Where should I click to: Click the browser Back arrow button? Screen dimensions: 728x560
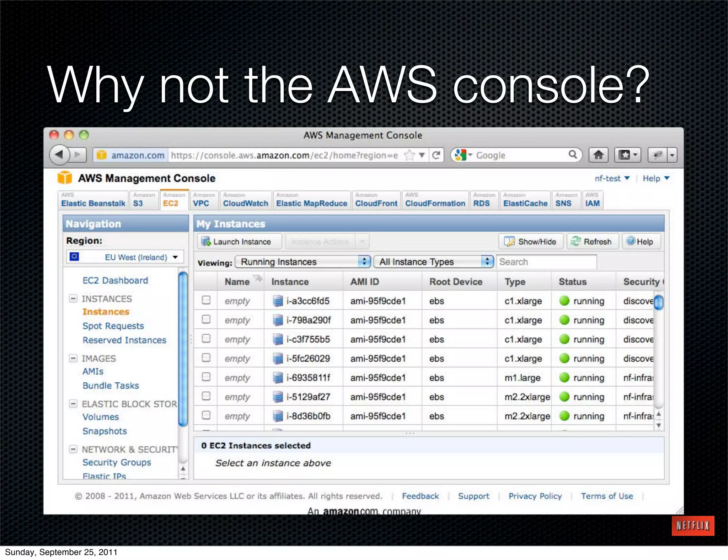coord(59,155)
